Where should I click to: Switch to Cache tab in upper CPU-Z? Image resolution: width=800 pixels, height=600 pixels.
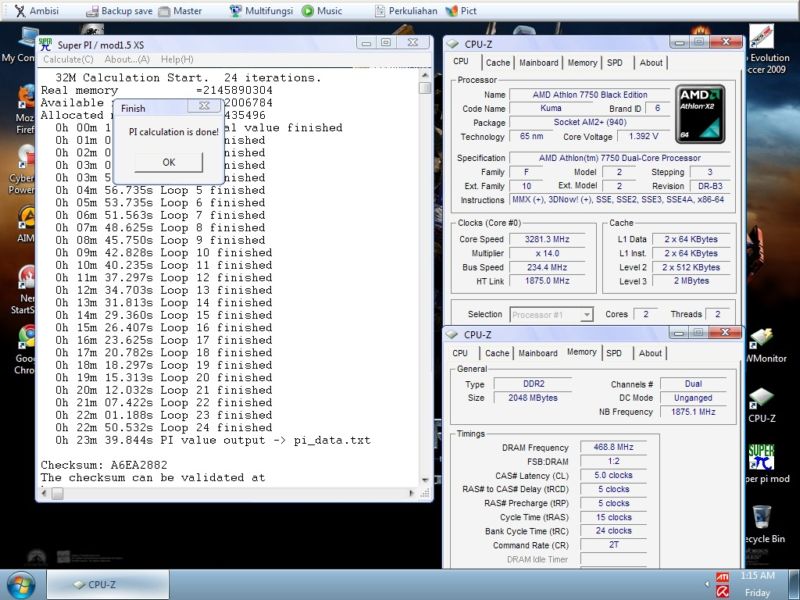(x=497, y=62)
